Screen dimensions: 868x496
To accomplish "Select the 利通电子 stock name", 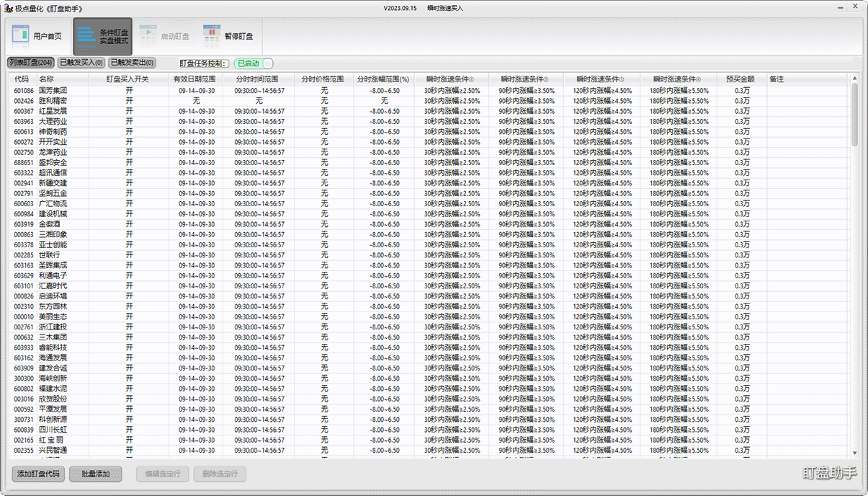I will coord(53,276).
